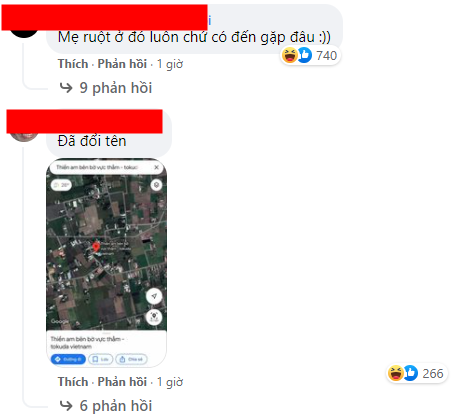Click Phản hồi under the first comment
Image resolution: width=456 pixels, height=415 pixels.
tap(122, 64)
